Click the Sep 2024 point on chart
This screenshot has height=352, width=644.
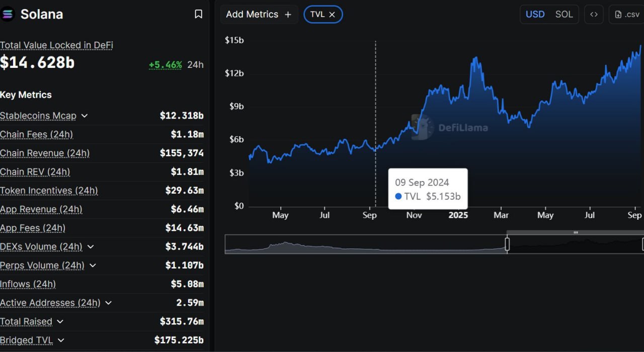(375, 149)
